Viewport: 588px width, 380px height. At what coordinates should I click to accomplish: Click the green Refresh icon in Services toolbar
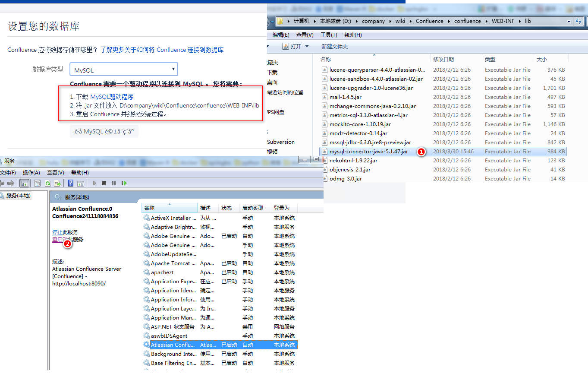tap(47, 183)
